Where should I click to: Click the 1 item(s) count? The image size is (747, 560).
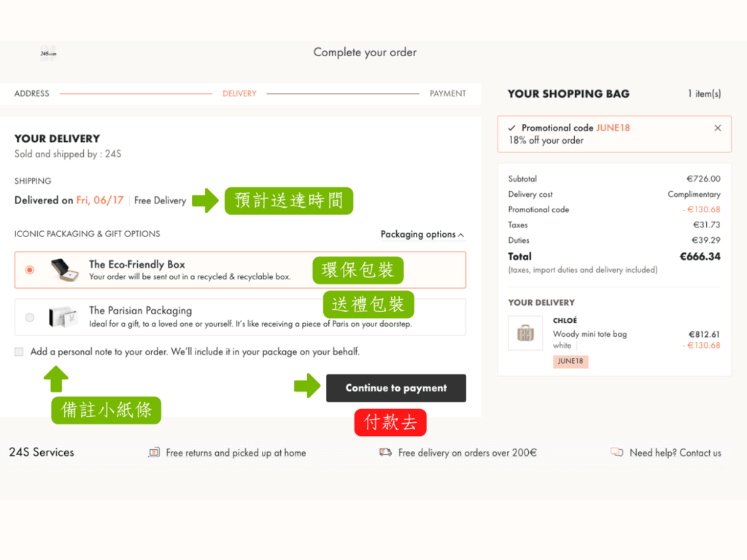pos(704,94)
